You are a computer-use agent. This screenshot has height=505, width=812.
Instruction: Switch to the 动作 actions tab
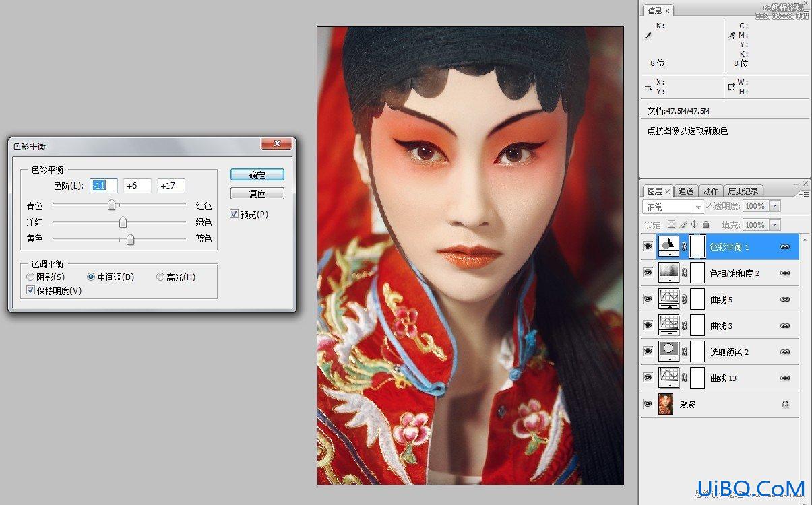click(711, 191)
